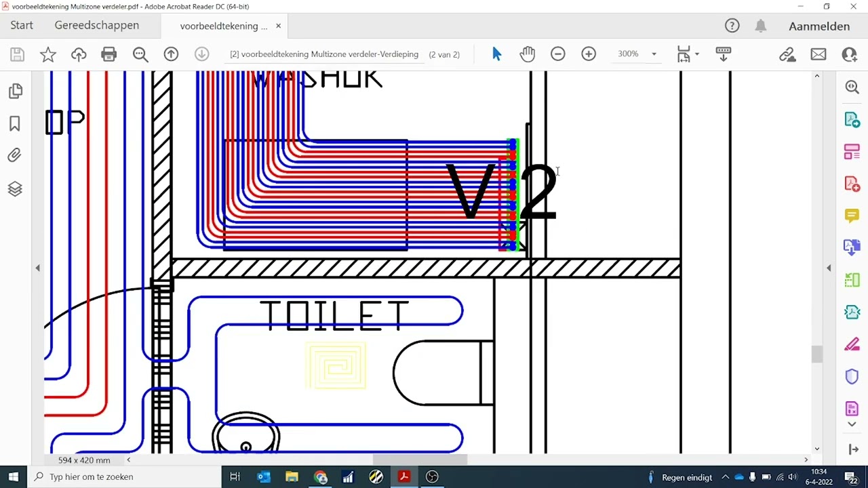
Task: Send the file by email with the envelope icon
Action: pyautogui.click(x=818, y=54)
